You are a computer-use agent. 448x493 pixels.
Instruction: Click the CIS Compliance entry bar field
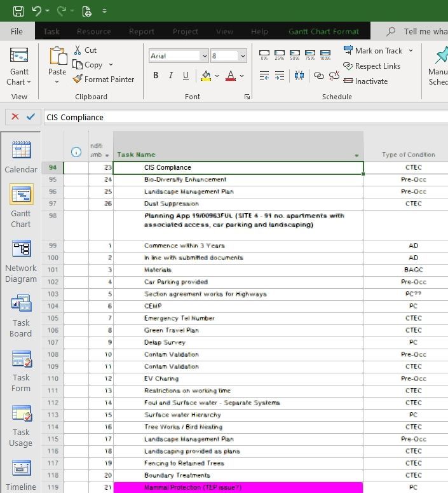click(x=246, y=117)
